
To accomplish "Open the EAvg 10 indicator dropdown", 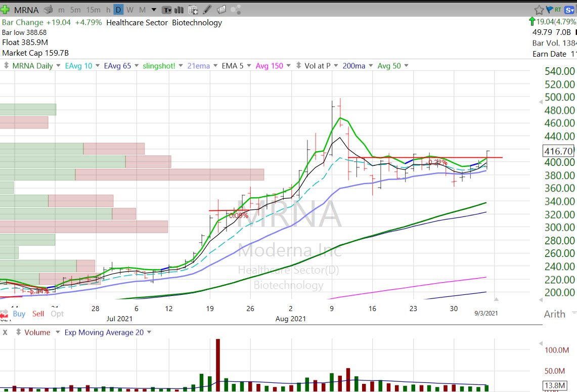I will [x=98, y=66].
